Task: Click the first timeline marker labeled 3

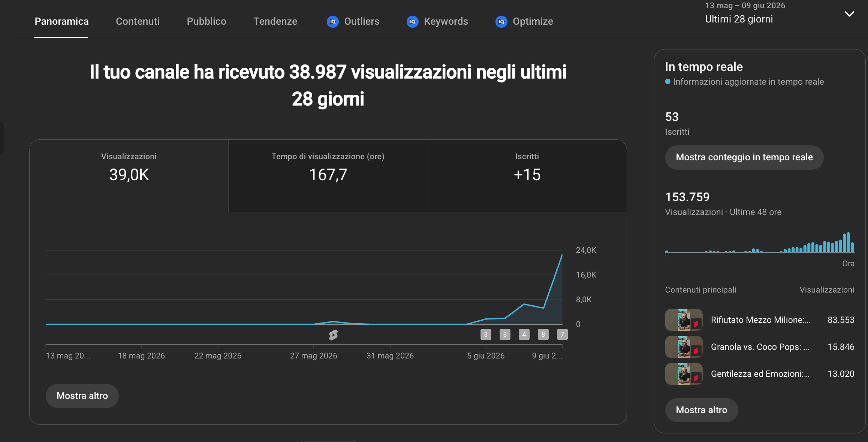Action: tap(486, 334)
